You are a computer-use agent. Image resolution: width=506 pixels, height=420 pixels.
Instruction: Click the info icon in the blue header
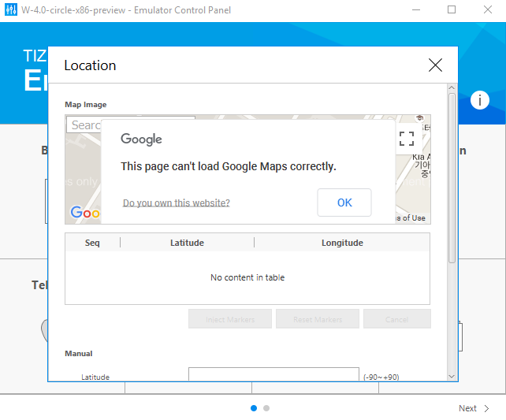(x=480, y=100)
